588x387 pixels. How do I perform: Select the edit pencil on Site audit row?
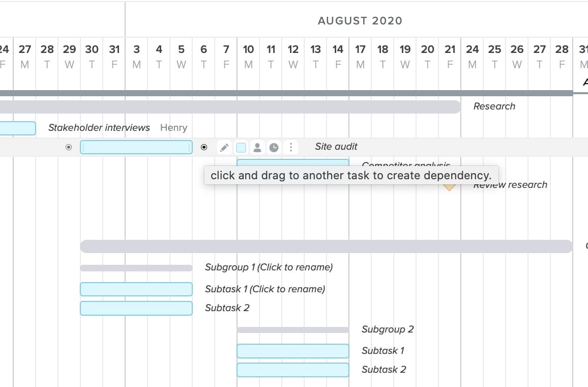pyautogui.click(x=224, y=147)
